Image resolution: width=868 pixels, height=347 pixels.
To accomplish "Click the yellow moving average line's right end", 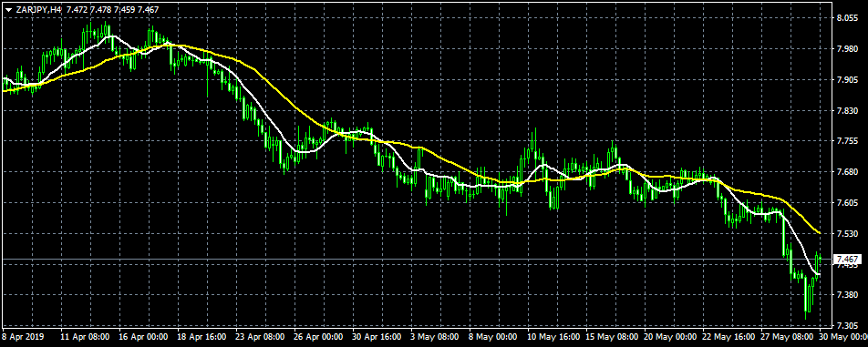I will pyautogui.click(x=820, y=232).
